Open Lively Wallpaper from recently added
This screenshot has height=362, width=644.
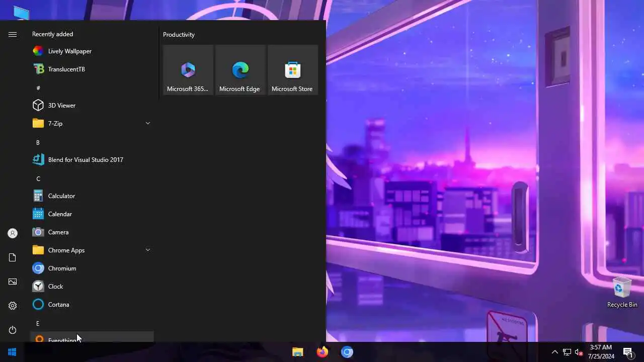(x=92, y=51)
